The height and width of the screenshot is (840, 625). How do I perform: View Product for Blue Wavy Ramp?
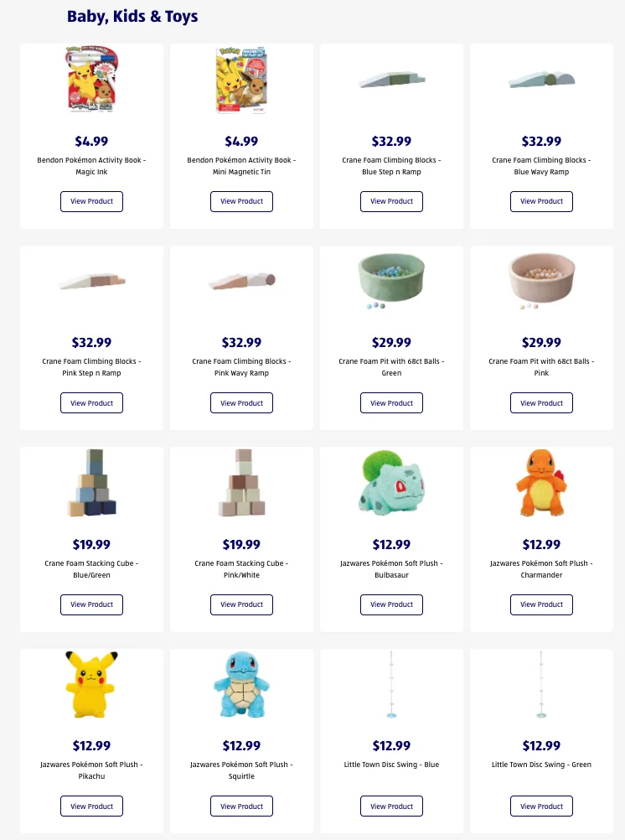541,201
